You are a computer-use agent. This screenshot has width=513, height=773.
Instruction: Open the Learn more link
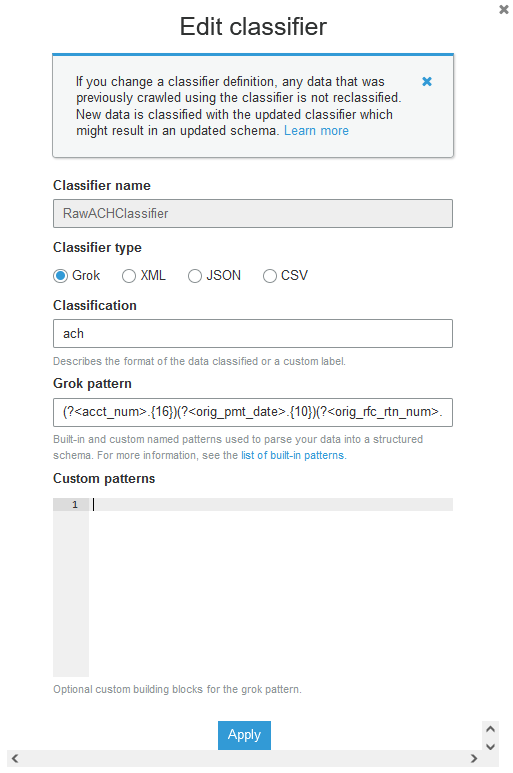click(316, 131)
